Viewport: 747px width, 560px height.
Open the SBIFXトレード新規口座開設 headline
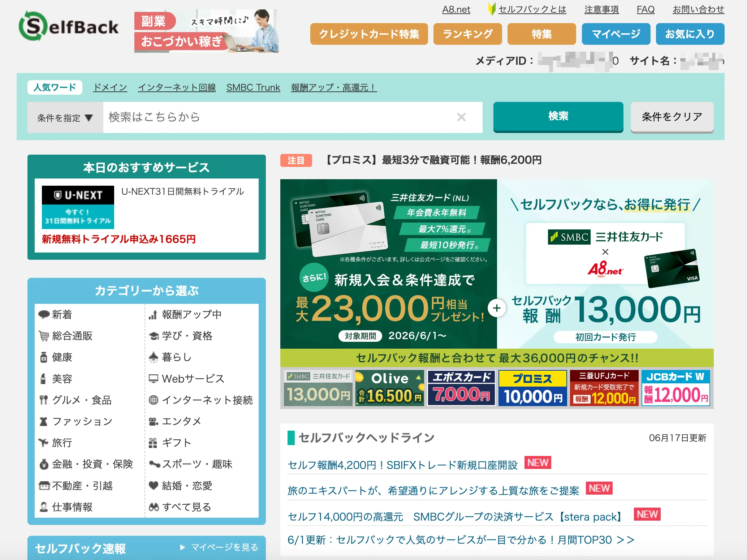(402, 465)
